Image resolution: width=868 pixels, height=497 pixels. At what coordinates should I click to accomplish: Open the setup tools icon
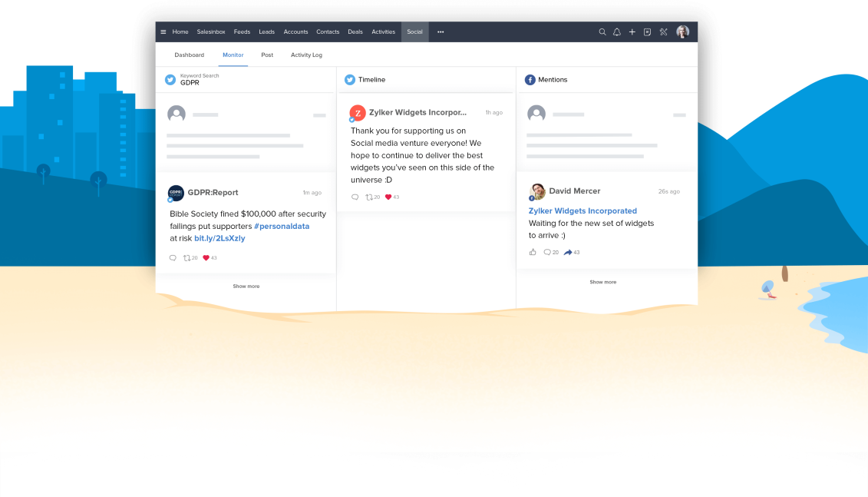[x=664, y=32]
